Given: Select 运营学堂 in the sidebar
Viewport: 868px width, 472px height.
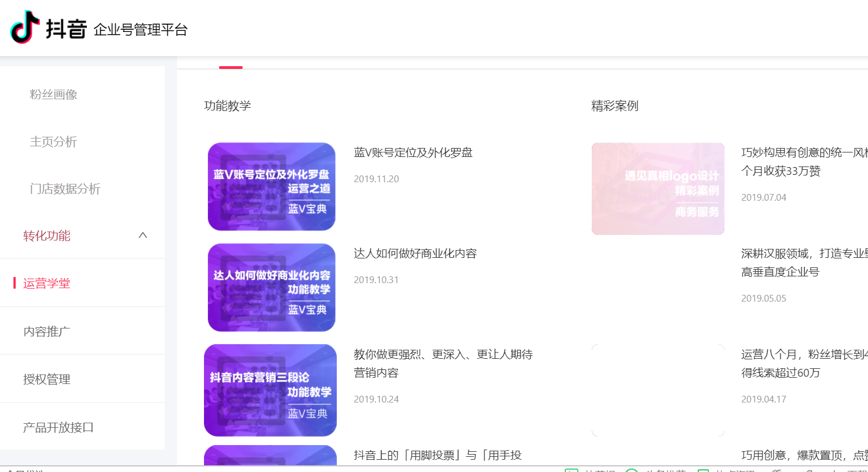Looking at the screenshot, I should [x=47, y=283].
